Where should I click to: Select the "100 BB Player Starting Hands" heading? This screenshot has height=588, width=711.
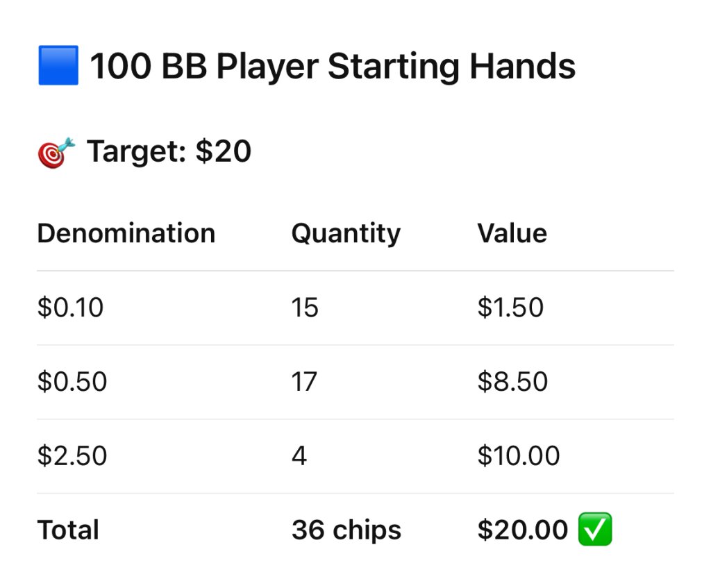tap(333, 67)
